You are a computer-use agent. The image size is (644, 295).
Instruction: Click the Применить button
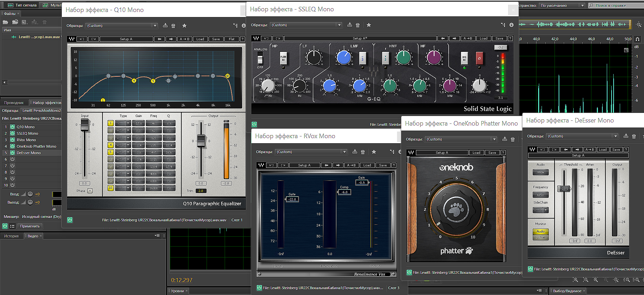pos(30,226)
